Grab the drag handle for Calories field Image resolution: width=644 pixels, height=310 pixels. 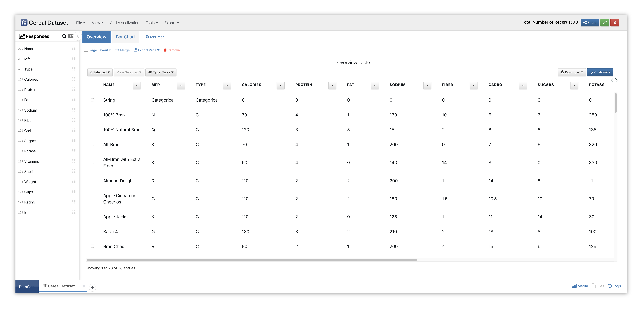[x=74, y=79]
